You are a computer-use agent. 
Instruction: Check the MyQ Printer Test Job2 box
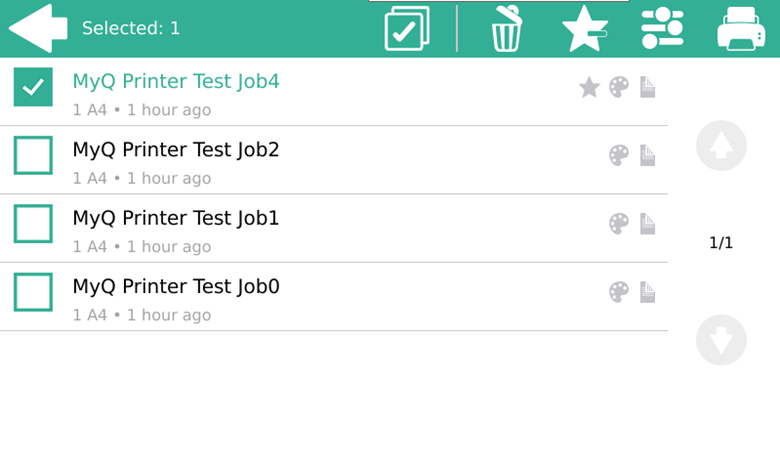pyautogui.click(x=33, y=156)
